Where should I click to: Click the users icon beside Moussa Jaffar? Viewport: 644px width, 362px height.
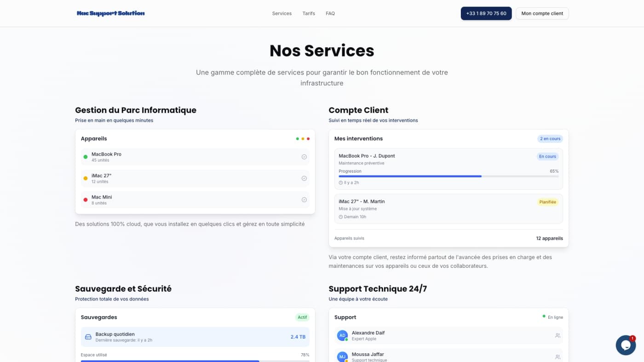click(558, 357)
